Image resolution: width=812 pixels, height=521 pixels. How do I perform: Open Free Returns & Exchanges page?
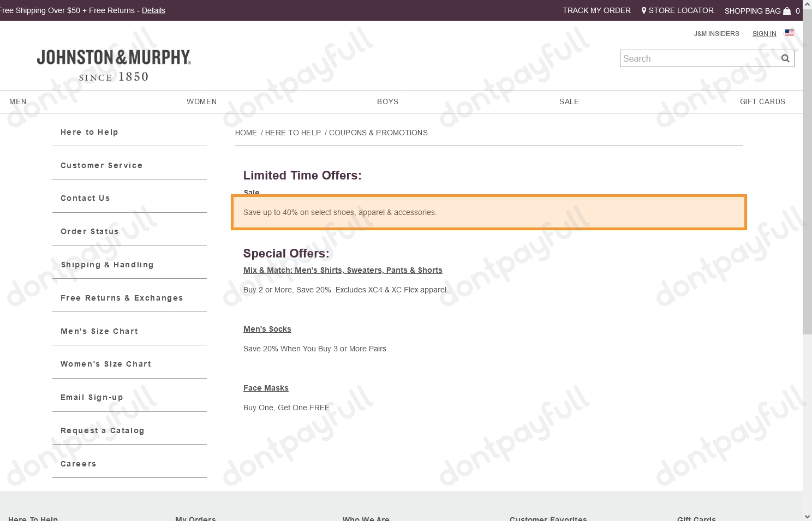tap(122, 298)
